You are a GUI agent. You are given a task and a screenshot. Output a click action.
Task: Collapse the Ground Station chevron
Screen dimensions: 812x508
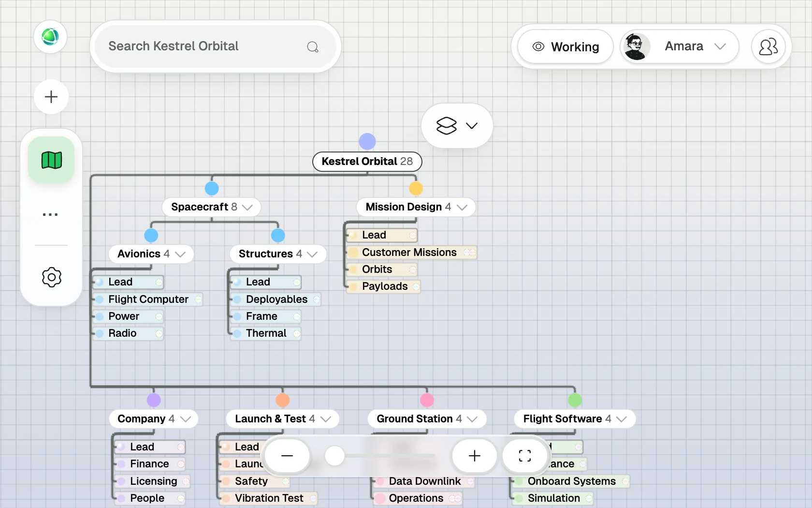[472, 419]
